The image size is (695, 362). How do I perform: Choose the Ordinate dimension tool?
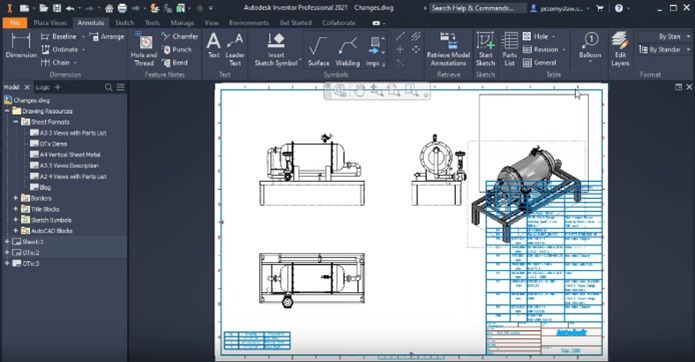coord(62,50)
